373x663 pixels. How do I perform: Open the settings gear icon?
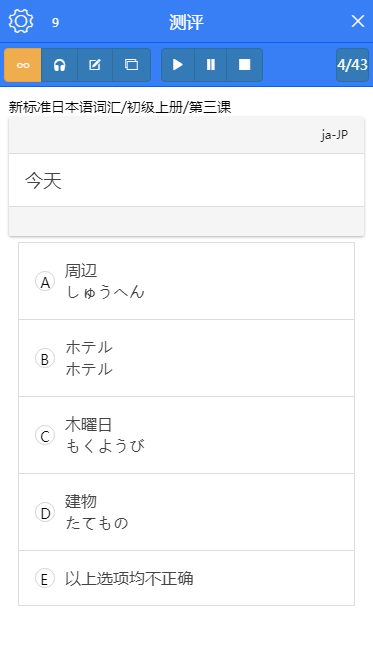point(21,21)
